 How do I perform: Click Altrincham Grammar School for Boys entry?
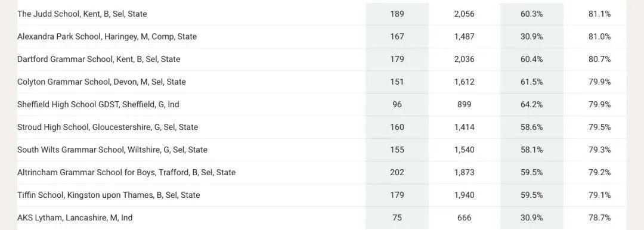tap(126, 172)
